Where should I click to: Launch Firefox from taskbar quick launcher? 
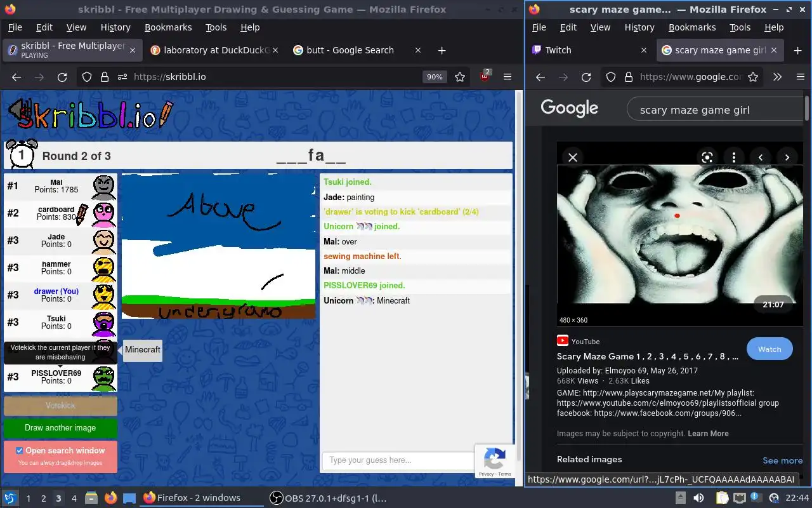pyautogui.click(x=110, y=498)
